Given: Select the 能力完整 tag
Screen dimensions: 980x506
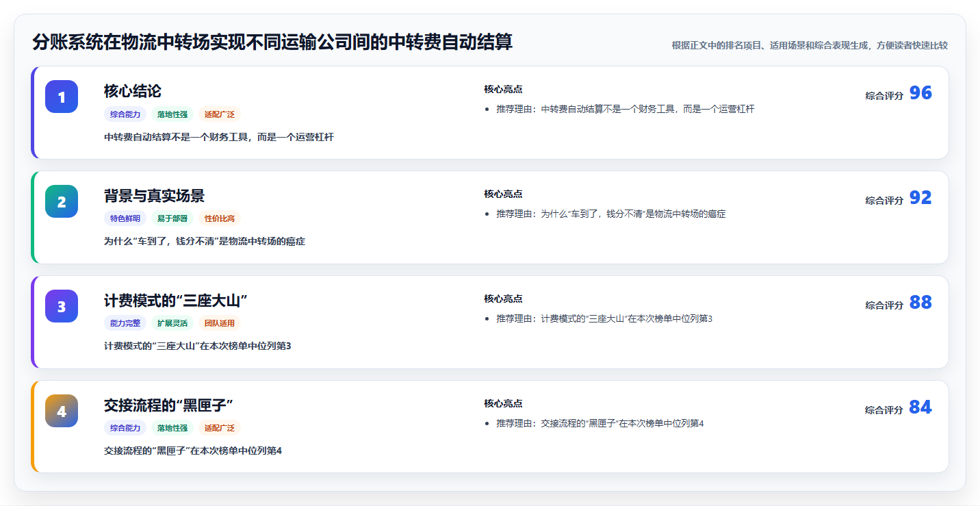Looking at the screenshot, I should click(125, 323).
